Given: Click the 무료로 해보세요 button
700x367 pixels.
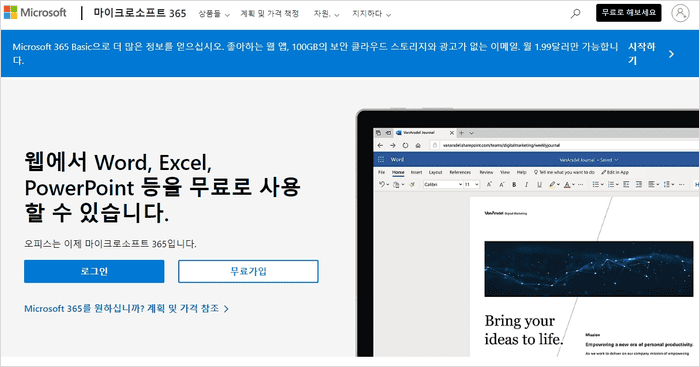Looking at the screenshot, I should click(x=629, y=13).
